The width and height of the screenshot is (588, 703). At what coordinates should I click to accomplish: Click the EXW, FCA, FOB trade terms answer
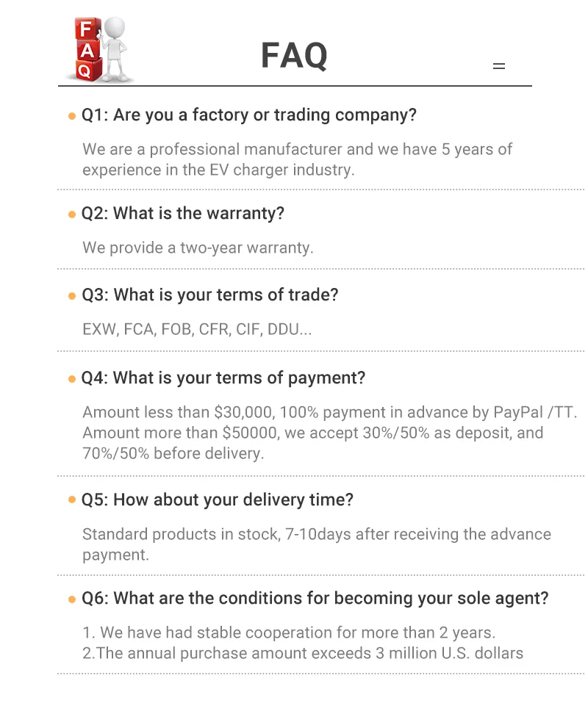point(197,329)
